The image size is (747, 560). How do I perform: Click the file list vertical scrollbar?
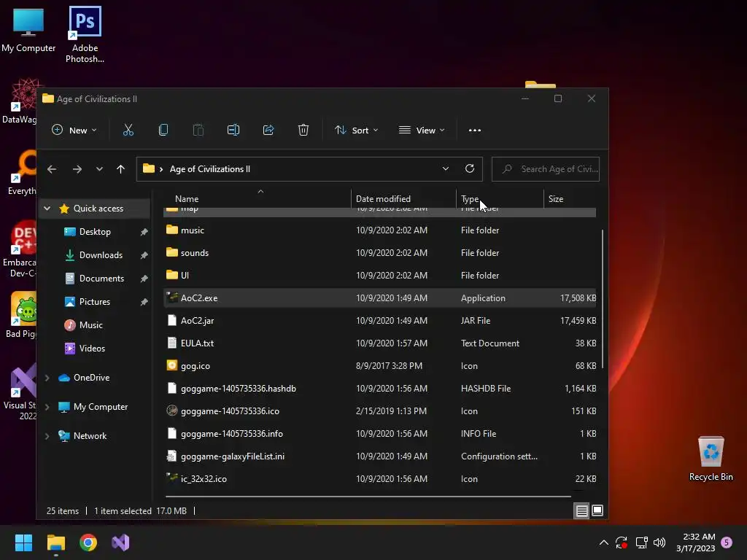tap(603, 299)
